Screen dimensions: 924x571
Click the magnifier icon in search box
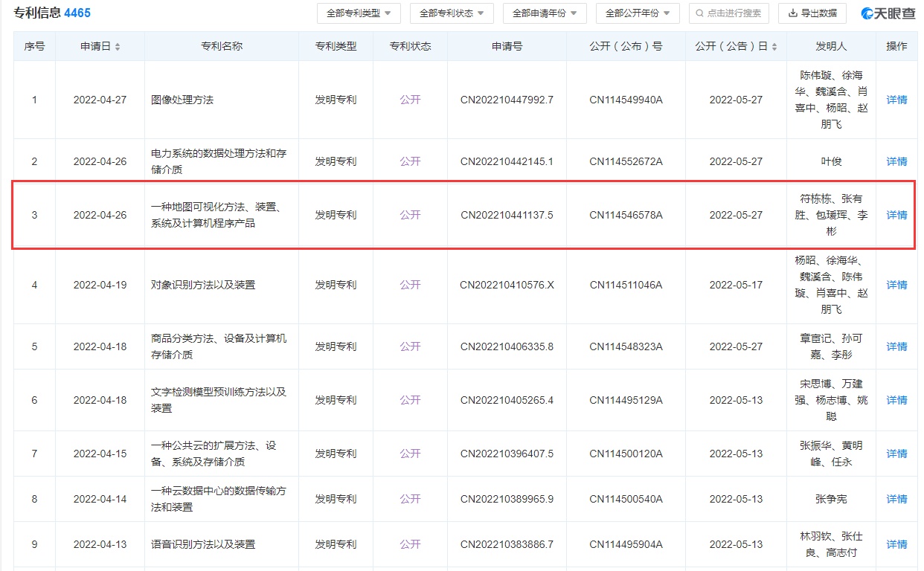pyautogui.click(x=700, y=13)
